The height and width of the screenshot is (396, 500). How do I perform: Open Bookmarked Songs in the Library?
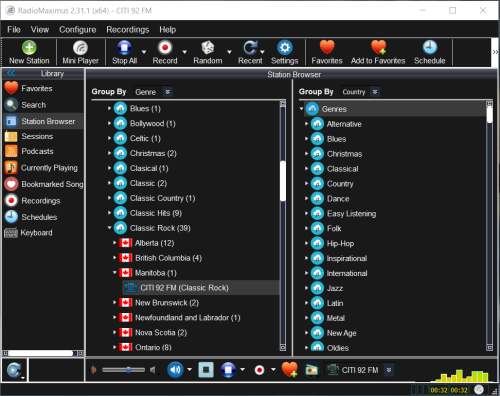(x=43, y=184)
